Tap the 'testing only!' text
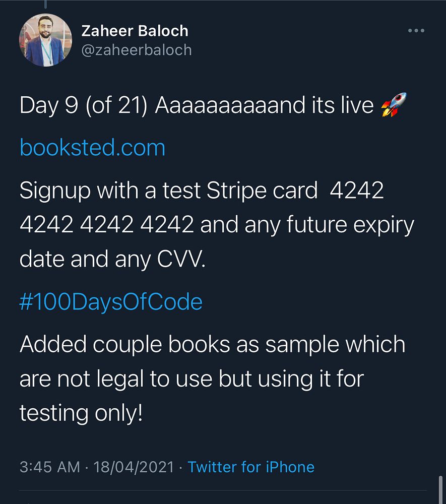 click(x=81, y=413)
